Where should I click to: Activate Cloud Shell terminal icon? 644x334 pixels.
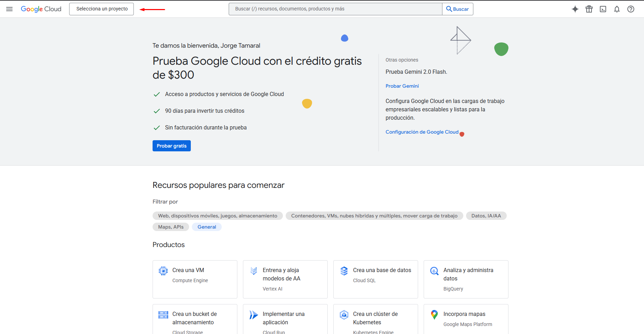[603, 9]
